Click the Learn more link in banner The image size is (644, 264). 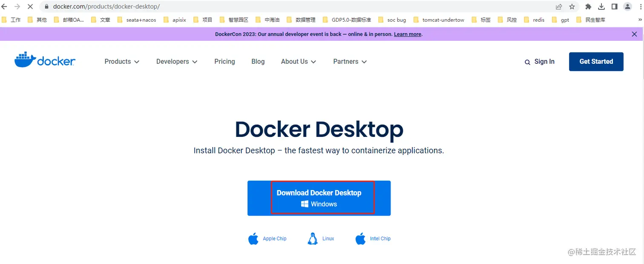click(408, 34)
